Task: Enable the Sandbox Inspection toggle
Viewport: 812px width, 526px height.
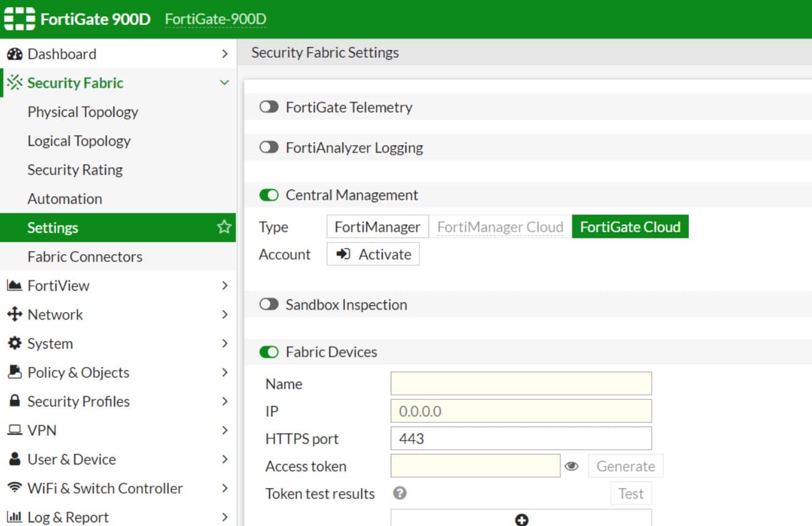Action: (269, 305)
